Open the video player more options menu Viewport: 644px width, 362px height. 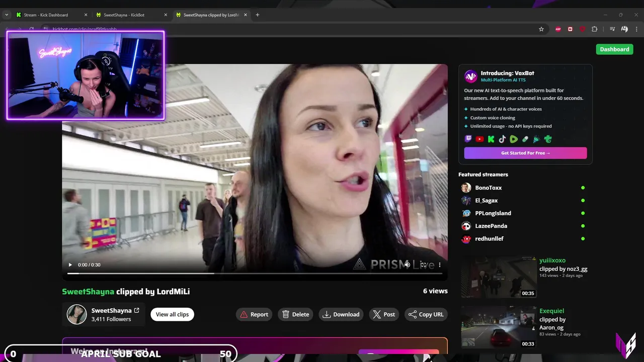(439, 264)
